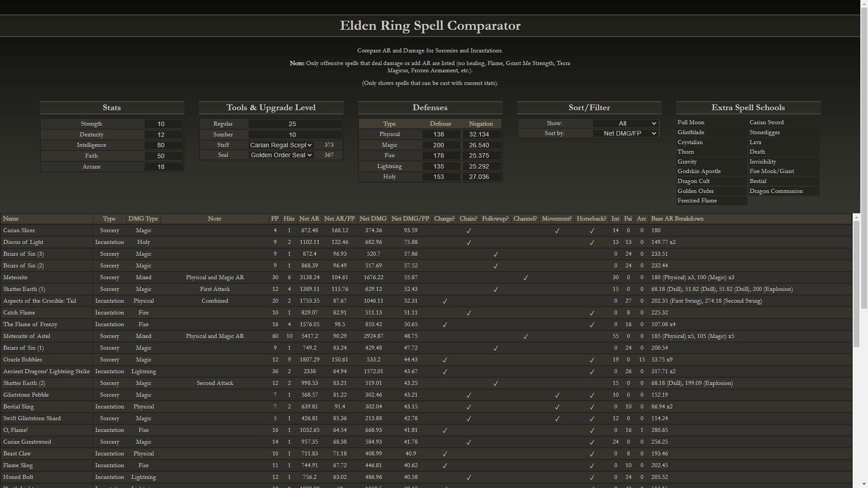The height and width of the screenshot is (488, 868).
Task: Click the FP column header
Action: (x=274, y=219)
